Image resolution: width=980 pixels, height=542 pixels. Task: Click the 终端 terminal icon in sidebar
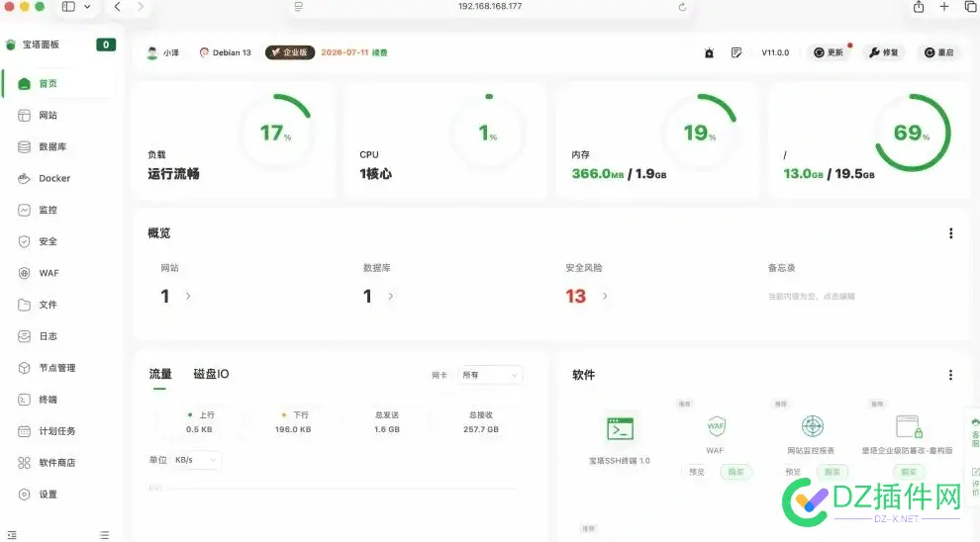(x=25, y=400)
